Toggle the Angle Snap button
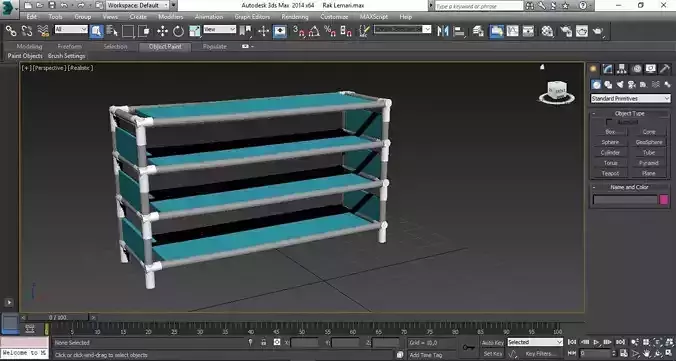This screenshot has height=361, width=676. (314, 31)
